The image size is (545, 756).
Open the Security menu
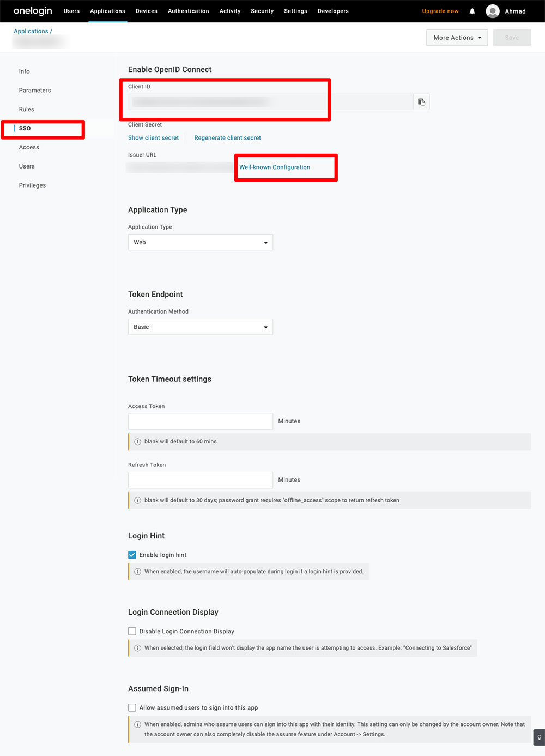coord(262,11)
